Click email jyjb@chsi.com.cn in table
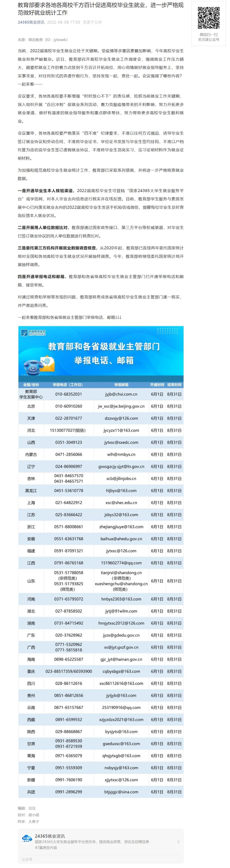The height and width of the screenshot is (868, 230). [x=121, y=394]
